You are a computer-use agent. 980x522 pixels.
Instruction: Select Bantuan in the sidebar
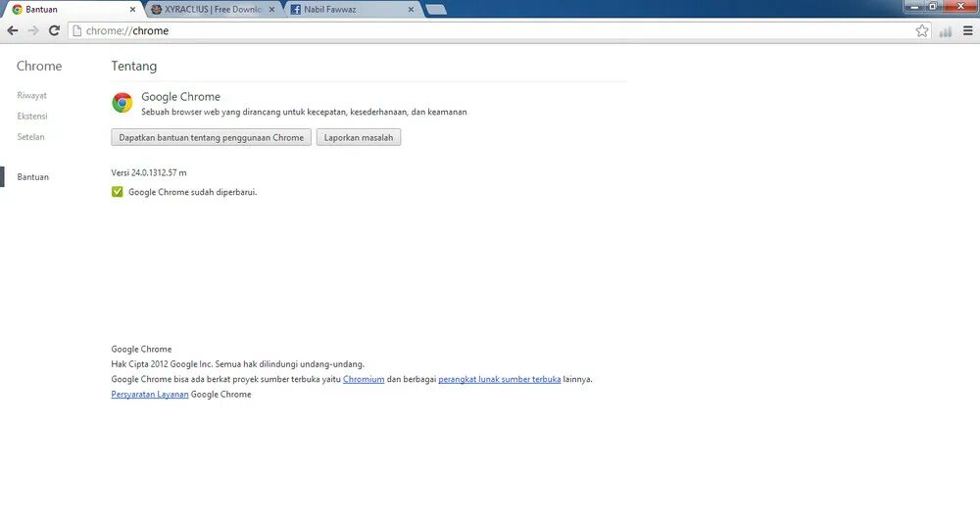[32, 176]
